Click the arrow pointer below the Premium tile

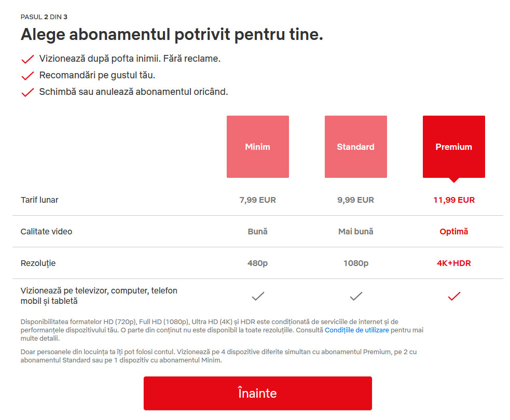(454, 180)
